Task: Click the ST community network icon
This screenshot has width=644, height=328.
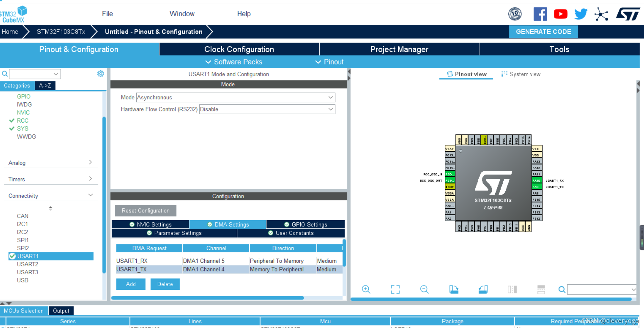Action: coord(601,14)
